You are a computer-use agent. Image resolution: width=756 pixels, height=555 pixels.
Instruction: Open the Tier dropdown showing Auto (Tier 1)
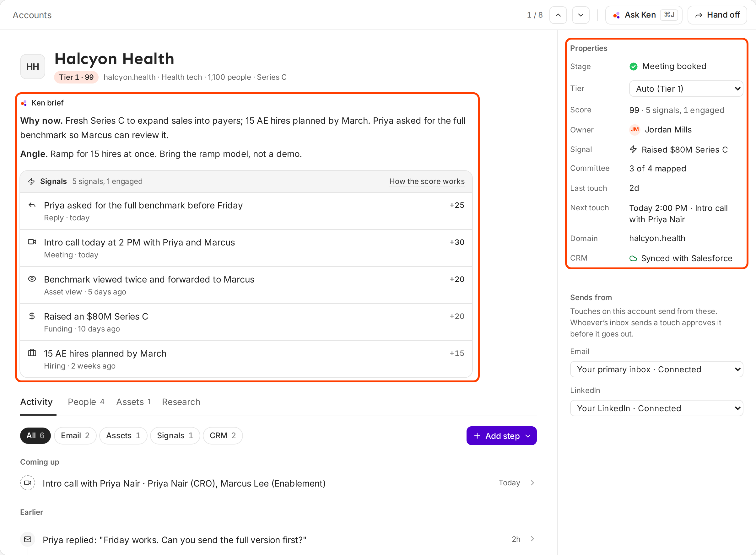pyautogui.click(x=686, y=89)
